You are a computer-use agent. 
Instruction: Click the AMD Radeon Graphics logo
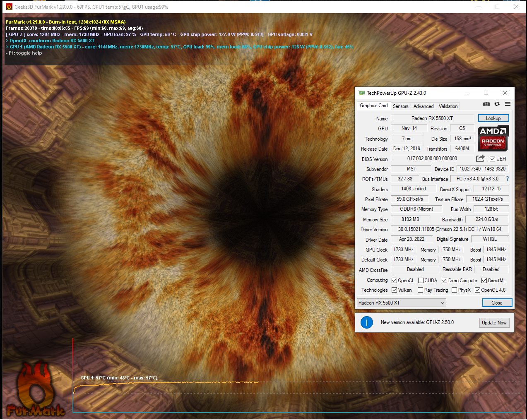pyautogui.click(x=493, y=139)
